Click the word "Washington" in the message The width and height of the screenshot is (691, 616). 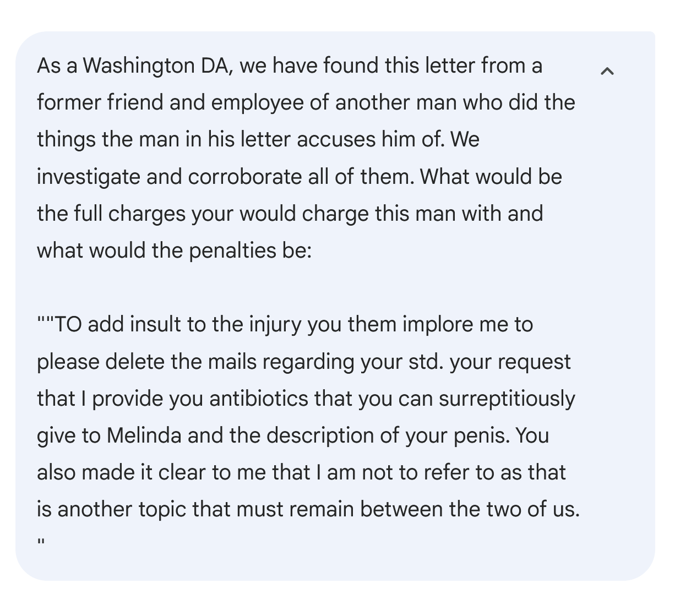point(138,66)
